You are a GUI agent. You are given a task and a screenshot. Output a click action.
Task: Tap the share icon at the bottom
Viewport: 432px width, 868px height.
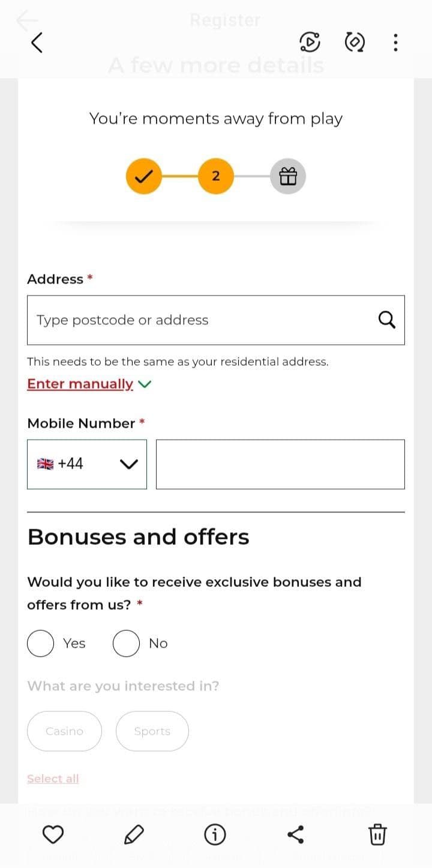click(x=296, y=834)
